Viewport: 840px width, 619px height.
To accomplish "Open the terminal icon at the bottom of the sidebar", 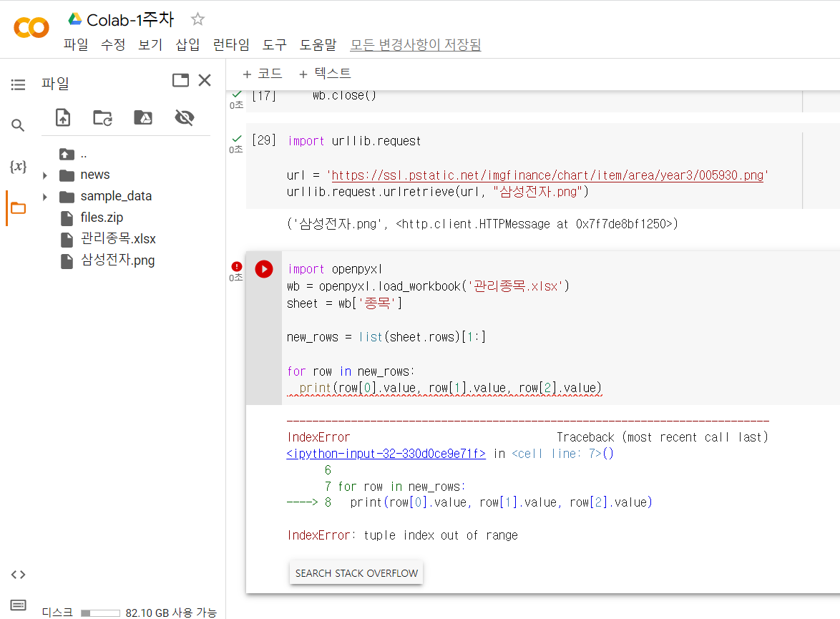I will coord(18,605).
